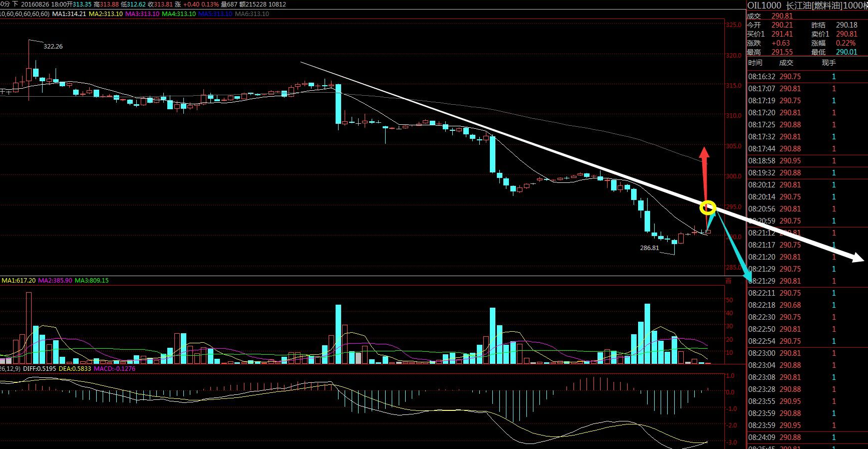Select the 08:17:44 tick row
Image resolution: width=868 pixels, height=449 pixels.
(x=807, y=149)
